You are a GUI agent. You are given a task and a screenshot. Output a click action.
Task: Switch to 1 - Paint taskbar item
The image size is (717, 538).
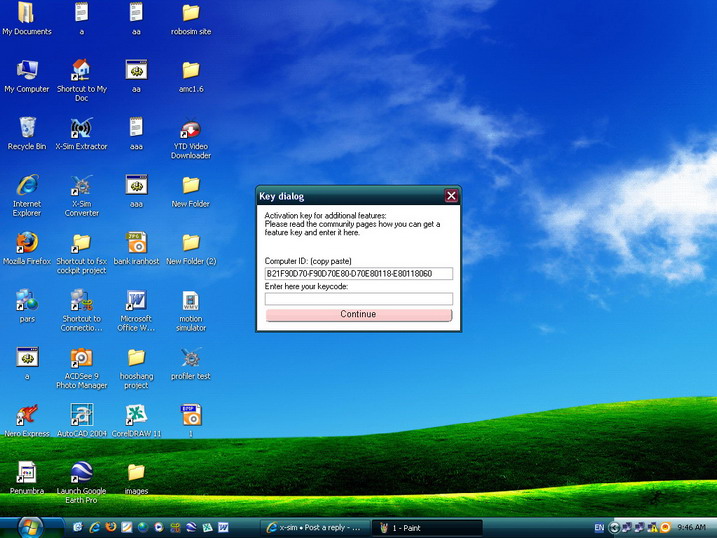click(x=426, y=527)
